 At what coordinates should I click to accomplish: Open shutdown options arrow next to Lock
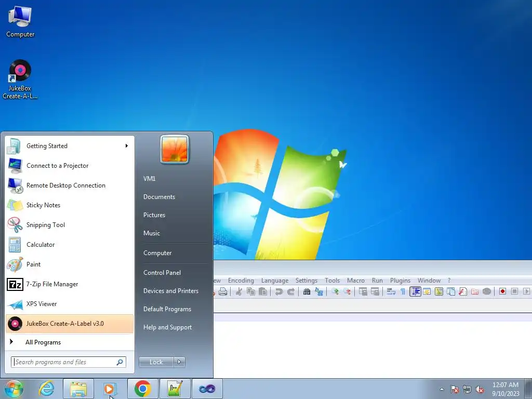click(x=179, y=362)
